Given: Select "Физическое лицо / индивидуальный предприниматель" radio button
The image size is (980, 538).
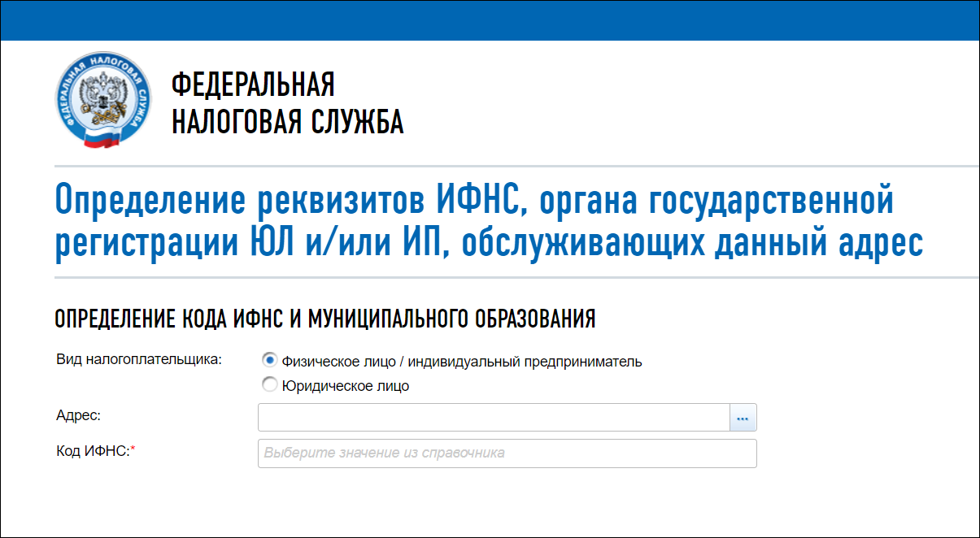Looking at the screenshot, I should click(x=269, y=362).
